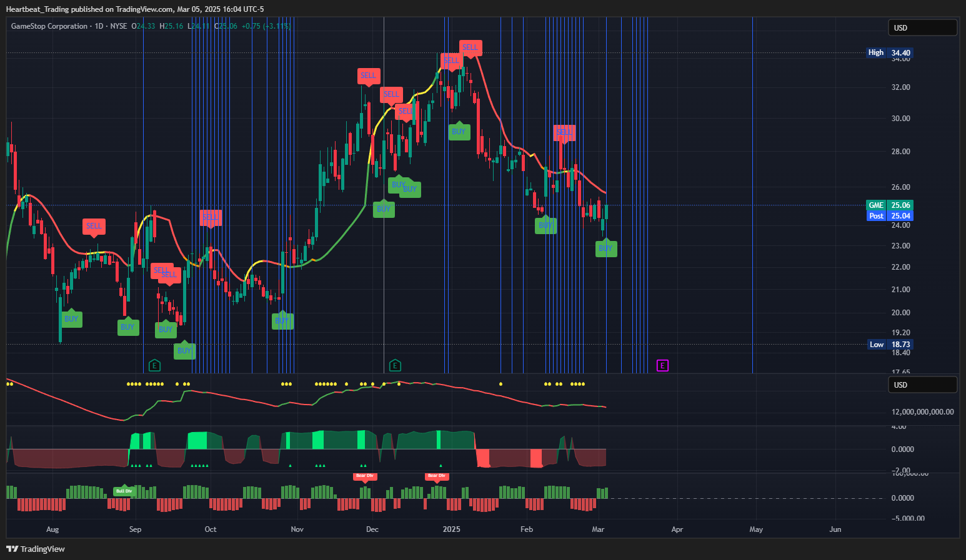Screen dimensions: 966x560
Task: Click the May label on the time axis
Action: click(x=756, y=529)
